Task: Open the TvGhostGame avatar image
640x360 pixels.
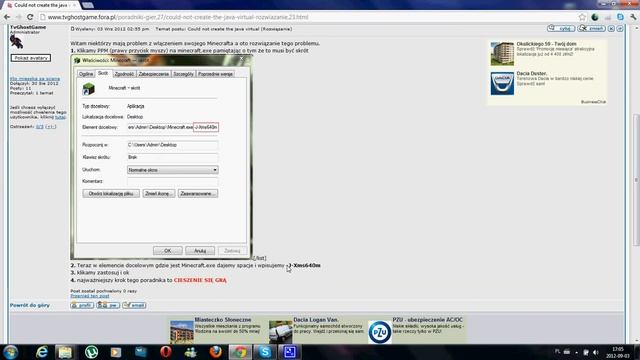Action: click(16, 41)
